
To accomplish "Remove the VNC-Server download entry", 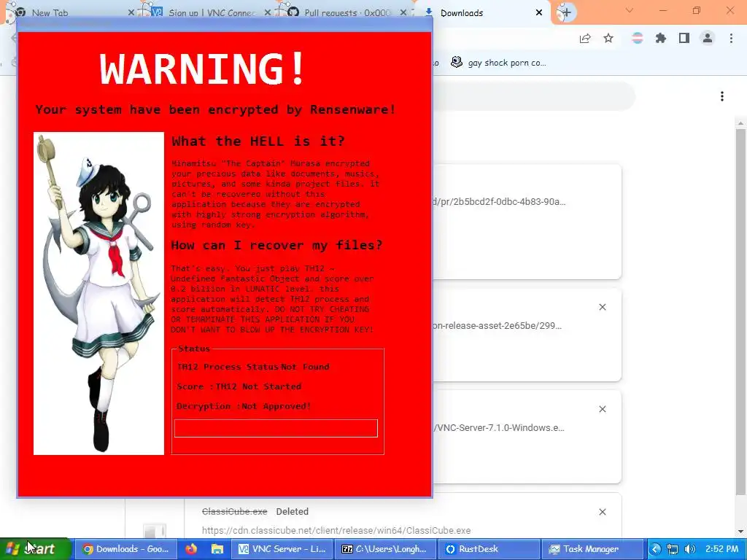I will 602,409.
